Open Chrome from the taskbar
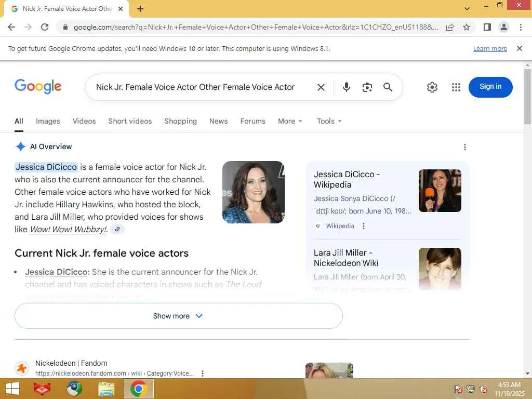532x399 pixels. point(138,389)
